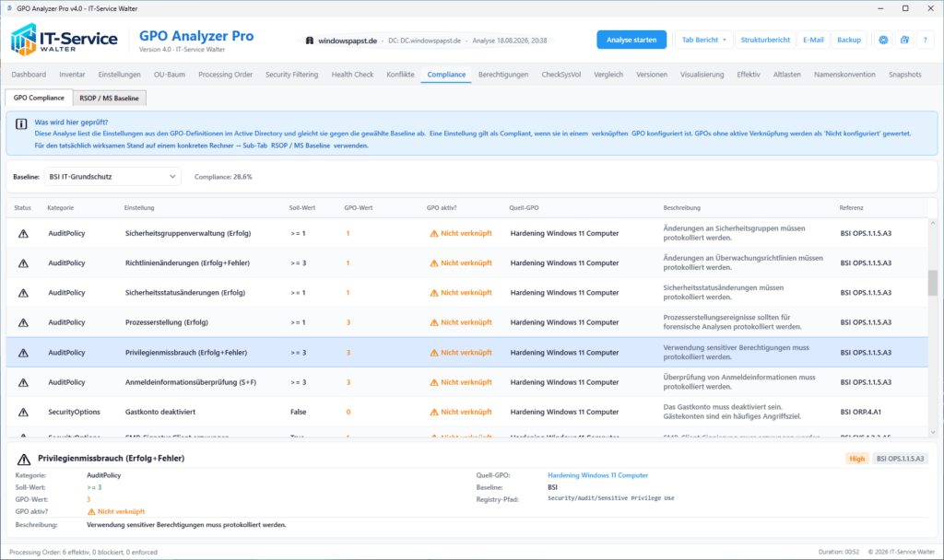Click warning status icon of Prozesserstellung row
The height and width of the screenshot is (560, 944).
(23, 322)
